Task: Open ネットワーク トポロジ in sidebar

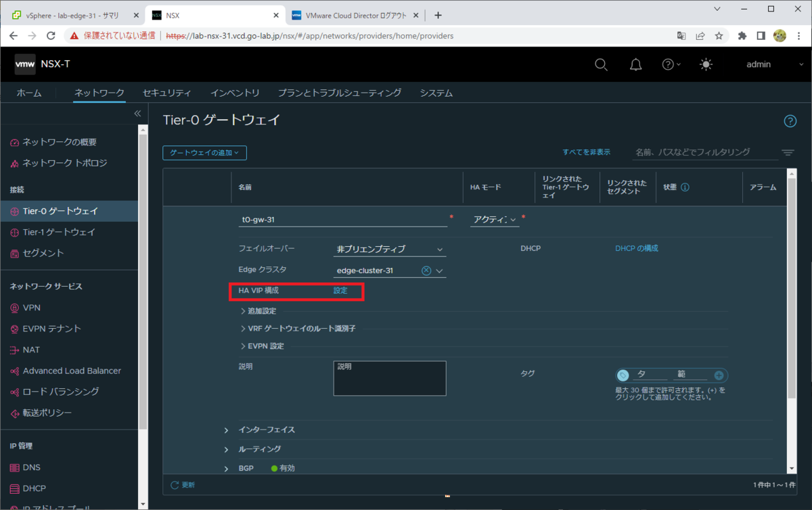Action: 65,163
